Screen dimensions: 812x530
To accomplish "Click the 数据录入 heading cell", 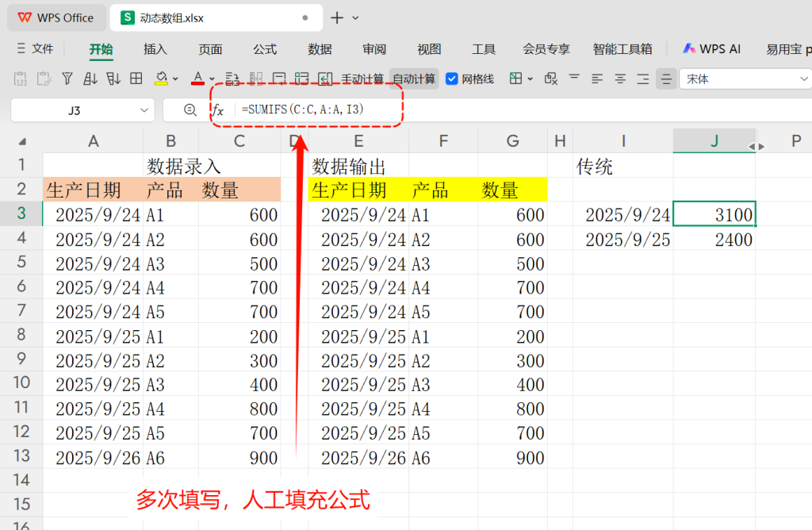I will [x=184, y=167].
